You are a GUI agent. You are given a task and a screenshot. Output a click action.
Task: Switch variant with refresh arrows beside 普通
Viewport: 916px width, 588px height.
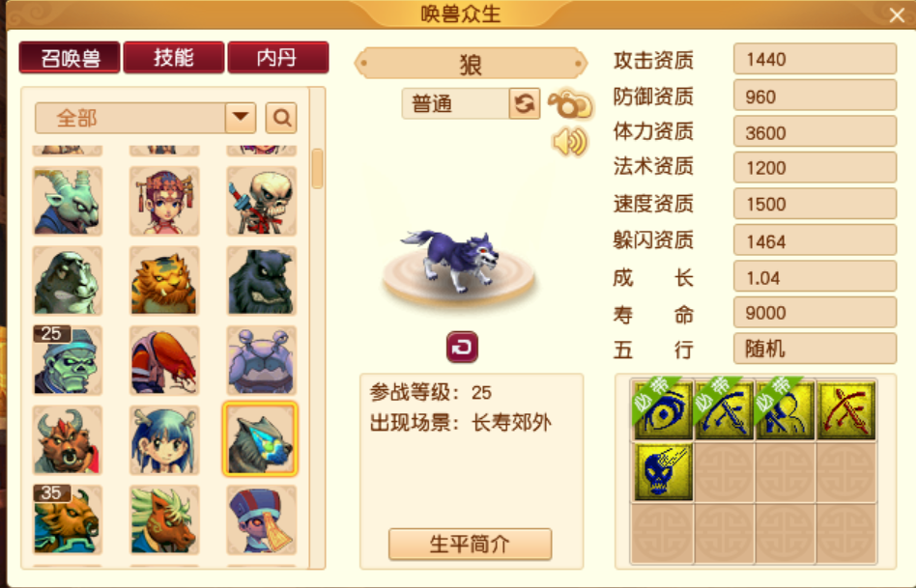[x=524, y=104]
